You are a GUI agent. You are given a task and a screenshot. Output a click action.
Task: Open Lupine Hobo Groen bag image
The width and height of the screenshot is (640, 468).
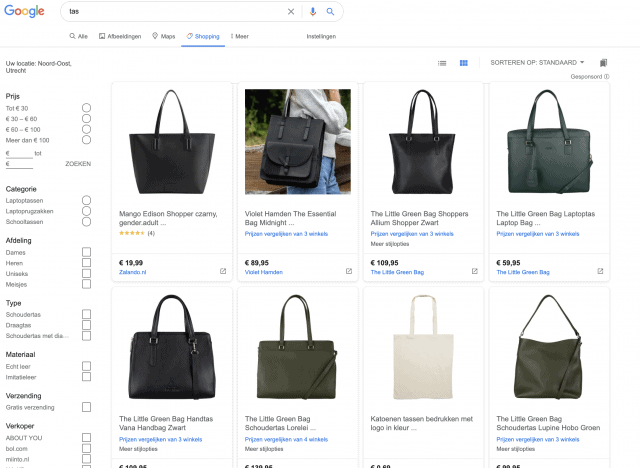tap(549, 347)
